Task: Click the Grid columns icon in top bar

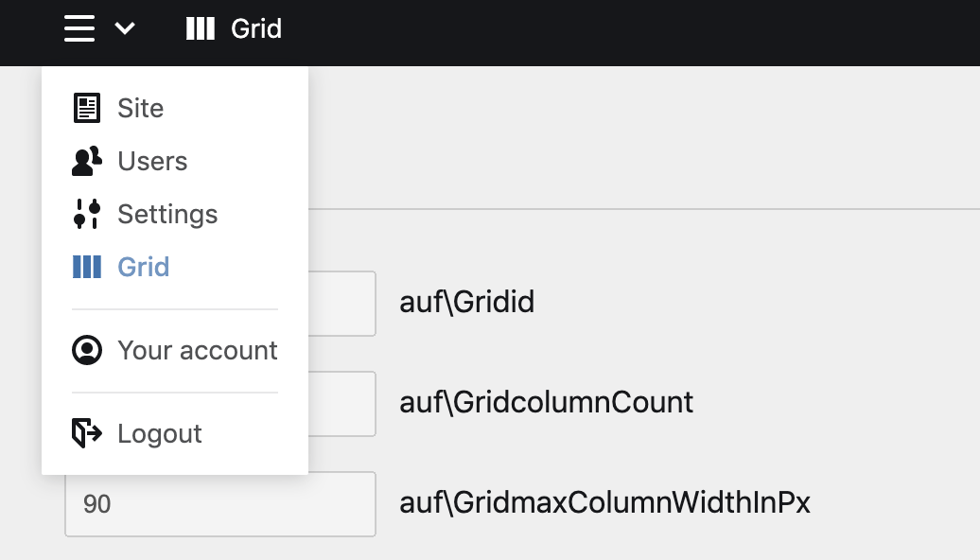Action: point(201,28)
